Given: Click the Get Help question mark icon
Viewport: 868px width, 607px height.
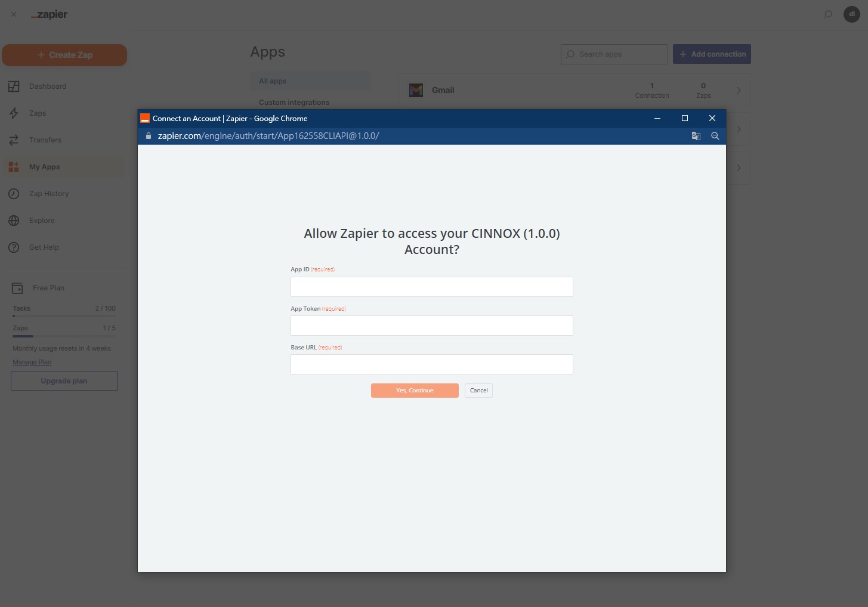Looking at the screenshot, I should (x=14, y=247).
